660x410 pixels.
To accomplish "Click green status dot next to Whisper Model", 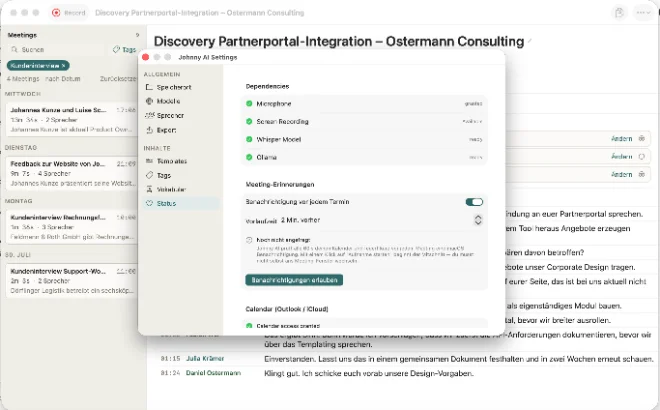I will [249, 139].
